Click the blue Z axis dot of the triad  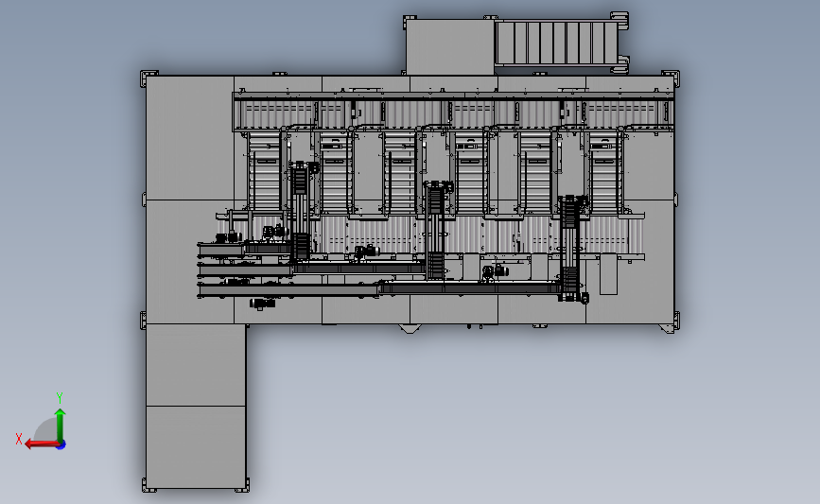tap(61, 445)
